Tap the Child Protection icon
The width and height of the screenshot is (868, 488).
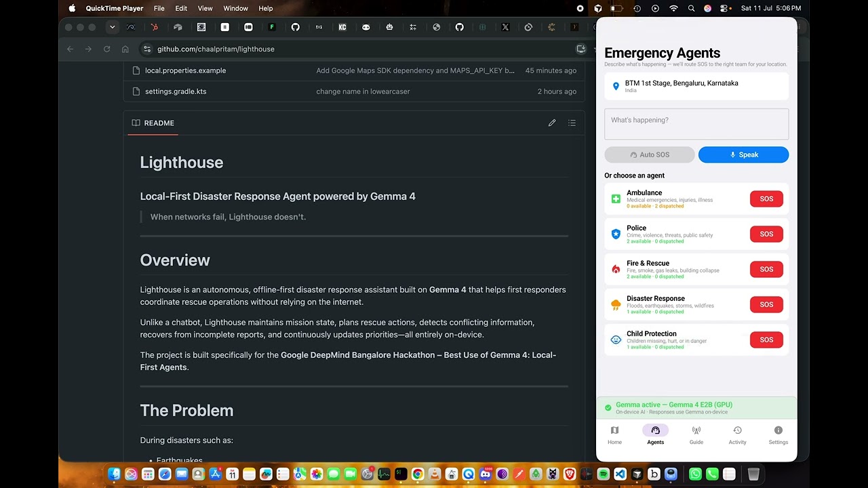tap(616, 340)
